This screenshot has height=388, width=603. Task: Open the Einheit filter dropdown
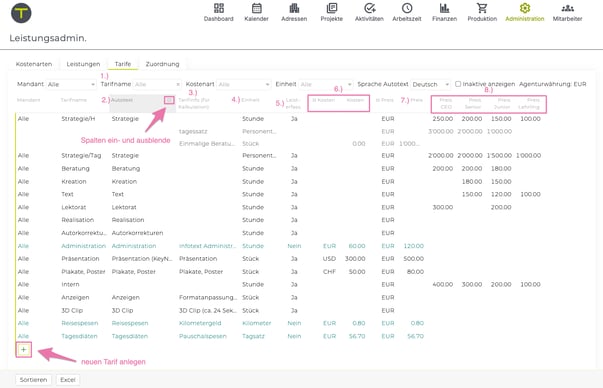[x=326, y=84]
